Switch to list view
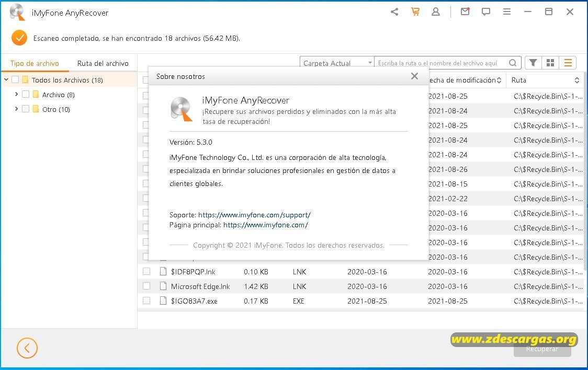 pyautogui.click(x=568, y=63)
